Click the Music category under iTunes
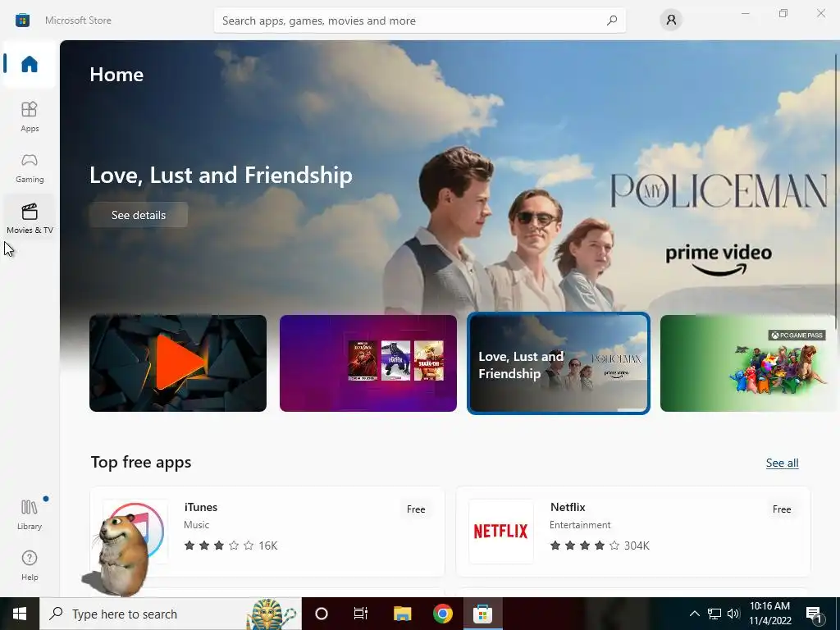Image resolution: width=840 pixels, height=630 pixels. coord(197,525)
